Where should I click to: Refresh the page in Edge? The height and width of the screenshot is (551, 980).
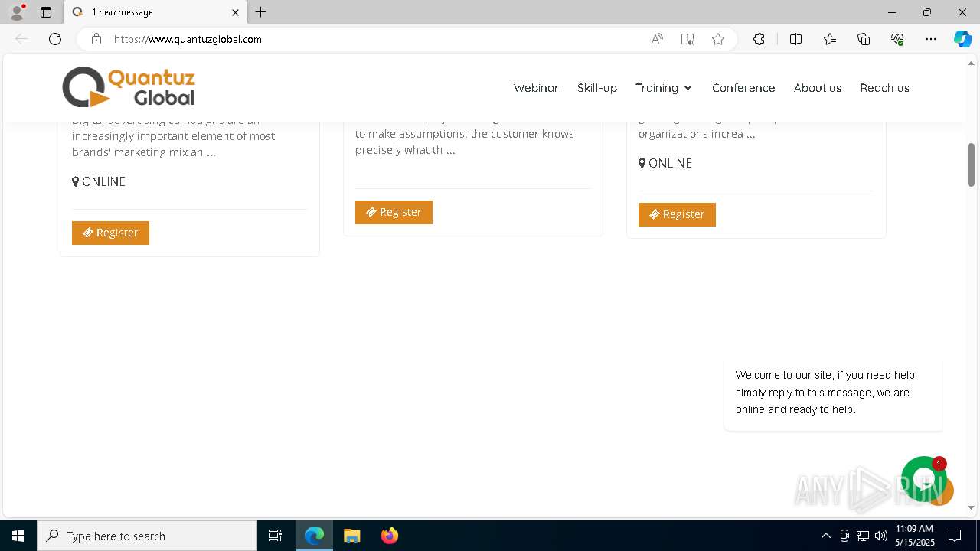coord(55,39)
